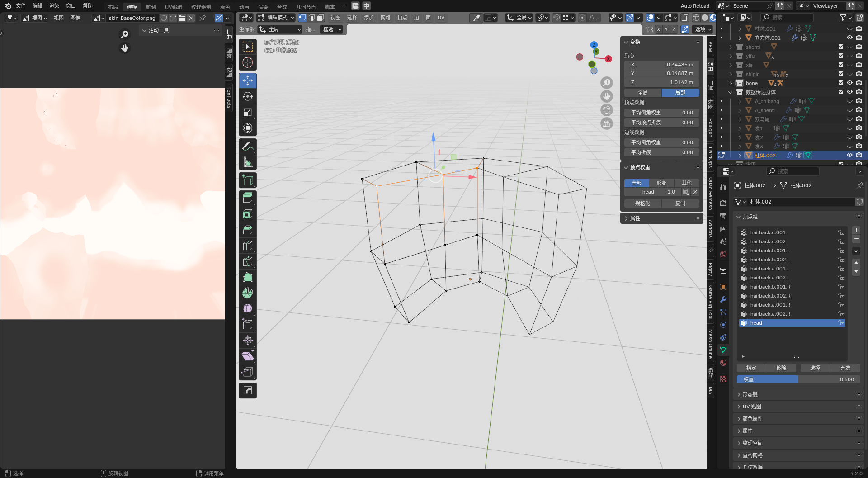This screenshot has height=478, width=868.
Task: Switch to vertex select mode
Action: [x=302, y=18]
